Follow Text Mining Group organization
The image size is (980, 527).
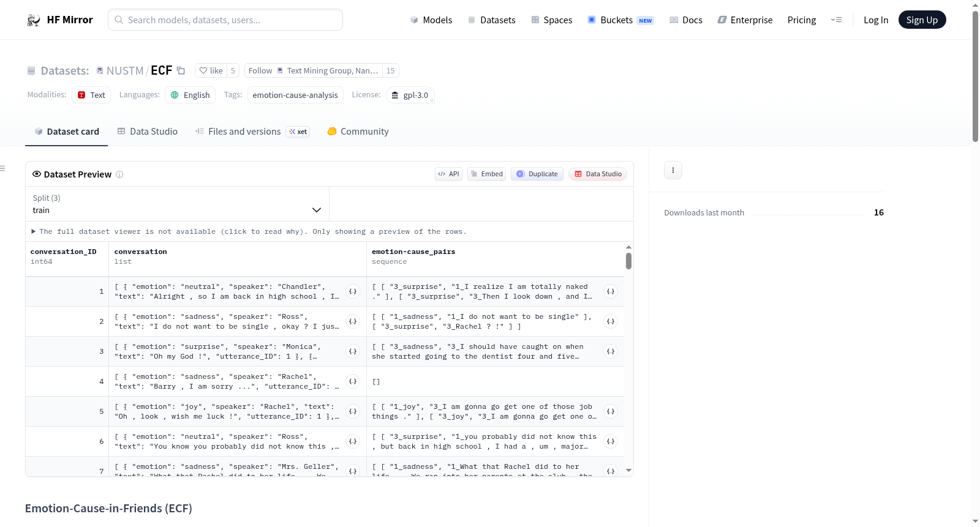pos(314,70)
